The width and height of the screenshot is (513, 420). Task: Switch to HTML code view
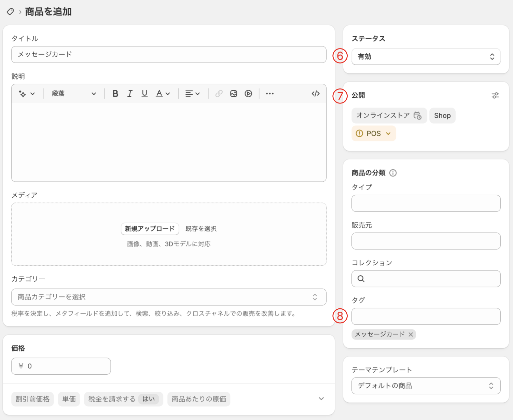(316, 94)
